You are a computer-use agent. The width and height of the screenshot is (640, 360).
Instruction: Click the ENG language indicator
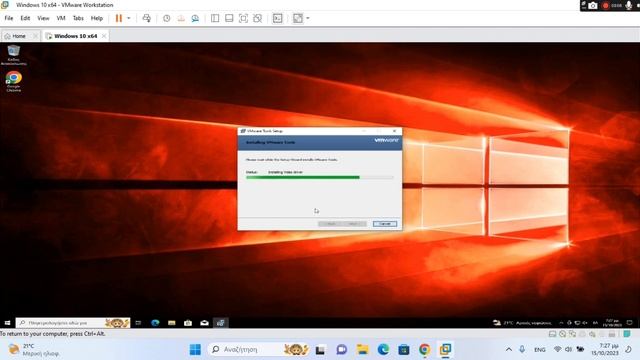(540, 350)
